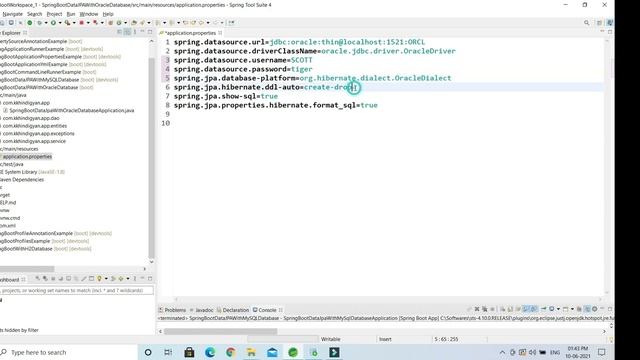640x360 pixels.
Task: Click the Writable status bar entry
Action: tap(331, 339)
